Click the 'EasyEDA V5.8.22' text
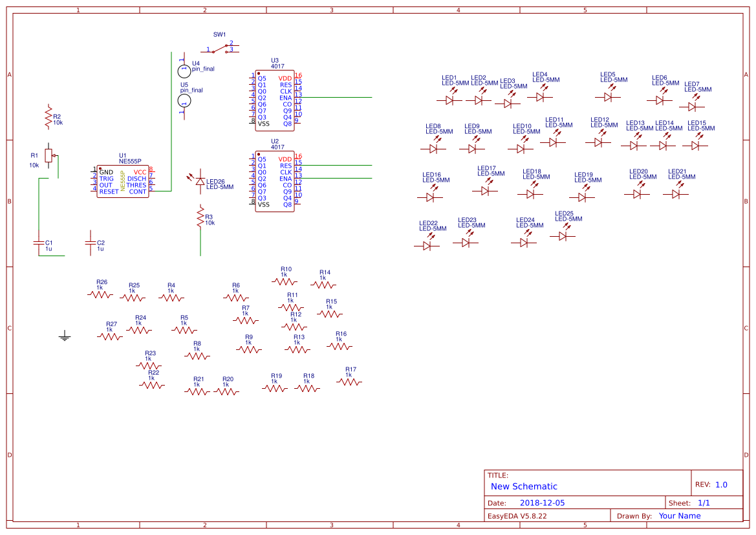The width and height of the screenshot is (756, 535). pyautogui.click(x=517, y=516)
